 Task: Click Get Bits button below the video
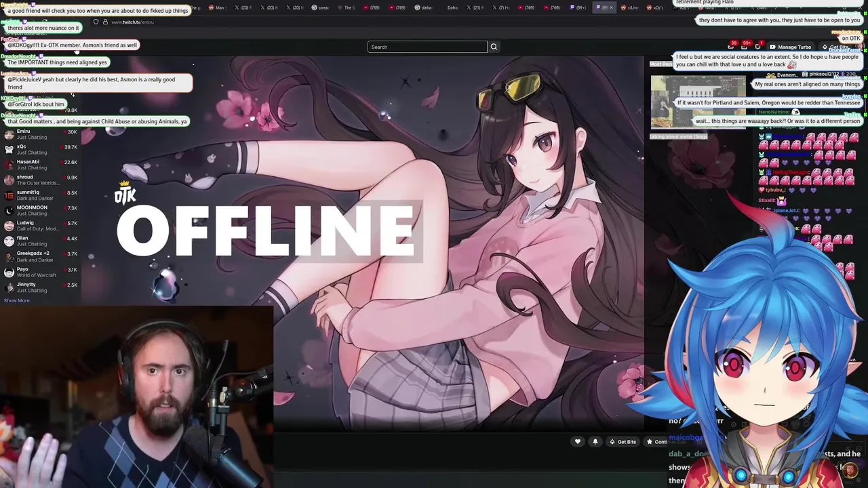[623, 442]
